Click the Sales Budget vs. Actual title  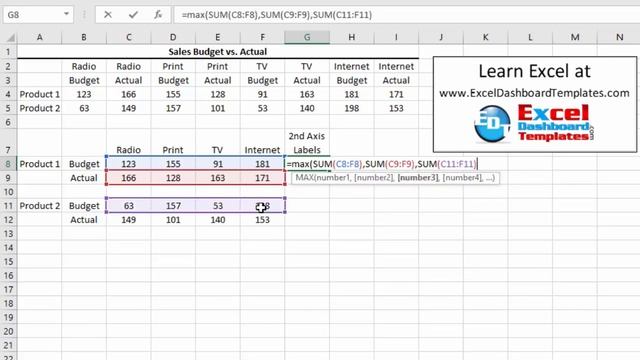click(x=218, y=52)
